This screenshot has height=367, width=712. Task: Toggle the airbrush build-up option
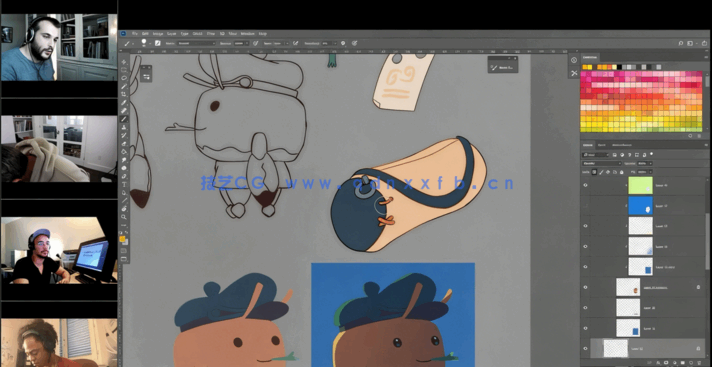296,43
